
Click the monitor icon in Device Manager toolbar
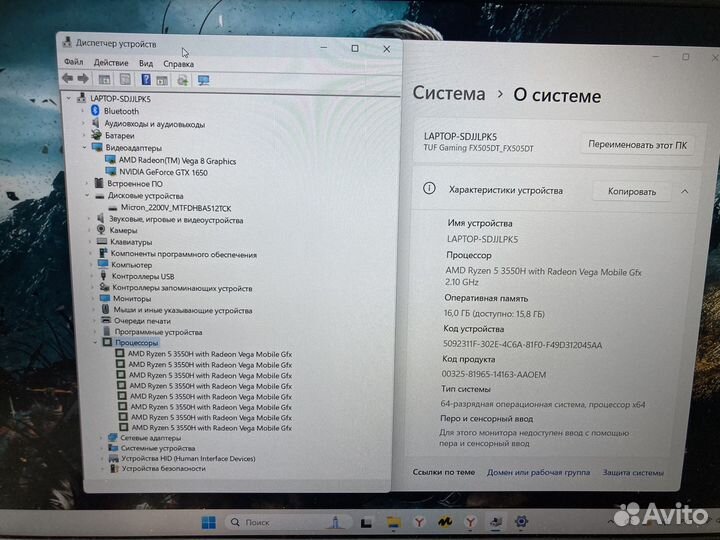pyautogui.click(x=203, y=81)
